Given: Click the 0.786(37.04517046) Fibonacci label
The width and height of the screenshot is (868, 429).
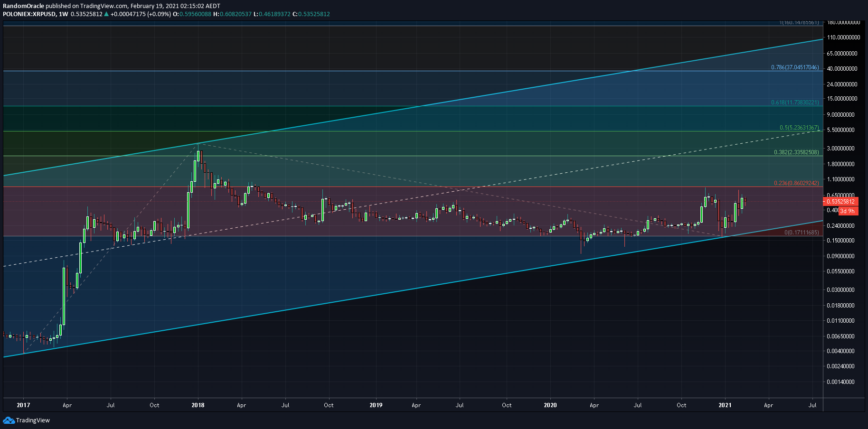Looking at the screenshot, I should (795, 67).
